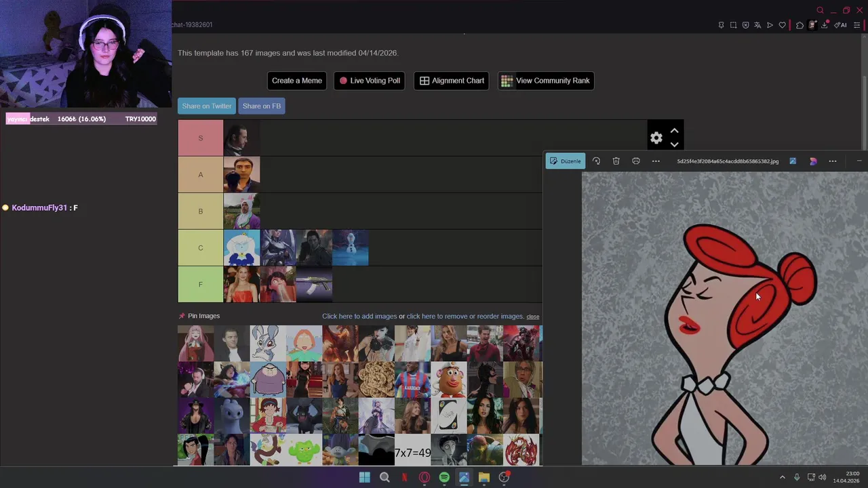
Task: Click the photo file name 5d25f4e3f...jpg
Action: tap(728, 161)
